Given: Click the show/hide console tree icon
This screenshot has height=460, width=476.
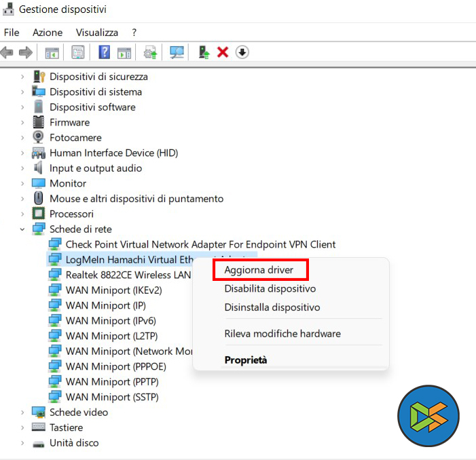Looking at the screenshot, I should click(52, 53).
